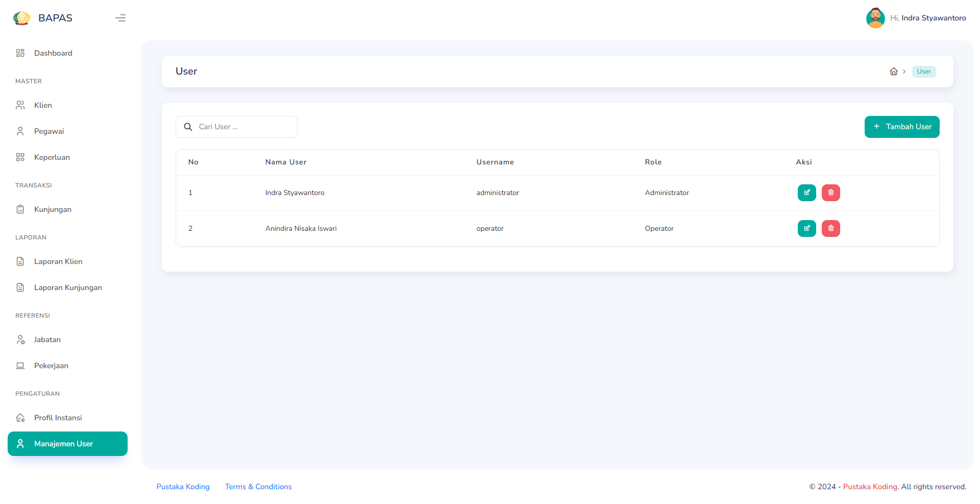The height and width of the screenshot is (504, 980).
Task: Click the home icon in the breadcrumb
Action: (894, 71)
